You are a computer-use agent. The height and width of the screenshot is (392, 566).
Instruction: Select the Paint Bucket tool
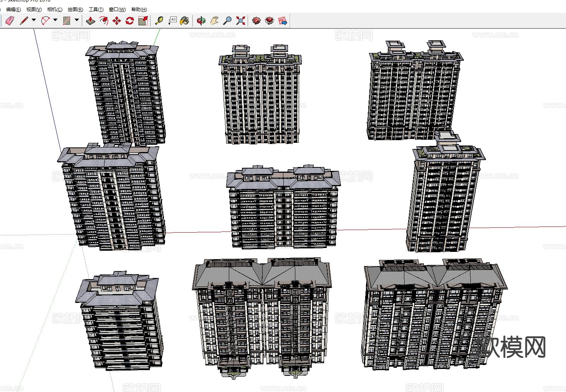click(x=185, y=20)
